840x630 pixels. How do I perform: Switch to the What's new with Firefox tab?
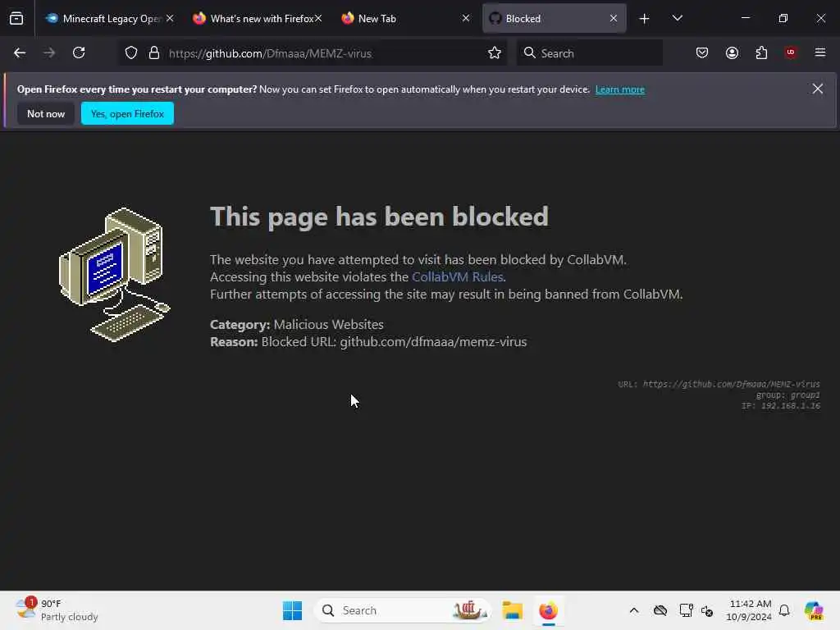pos(258,19)
